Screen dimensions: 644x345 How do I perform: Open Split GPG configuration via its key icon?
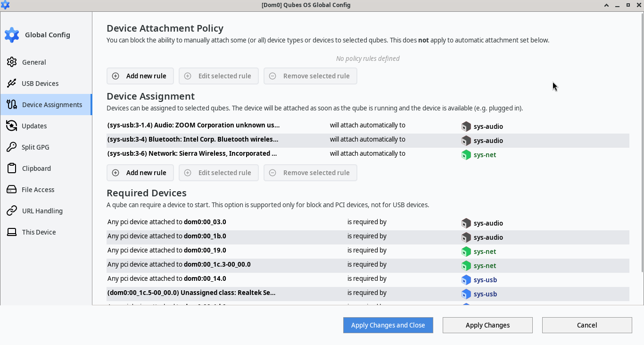point(11,147)
